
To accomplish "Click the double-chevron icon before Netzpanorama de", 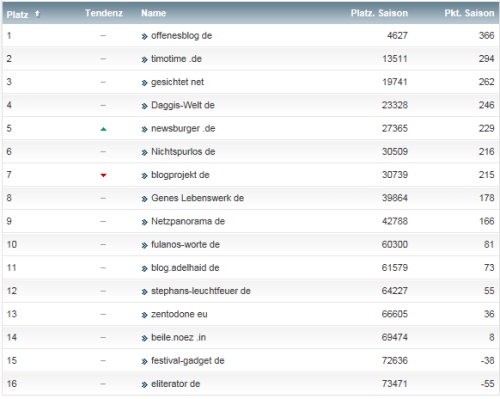I will [x=144, y=222].
